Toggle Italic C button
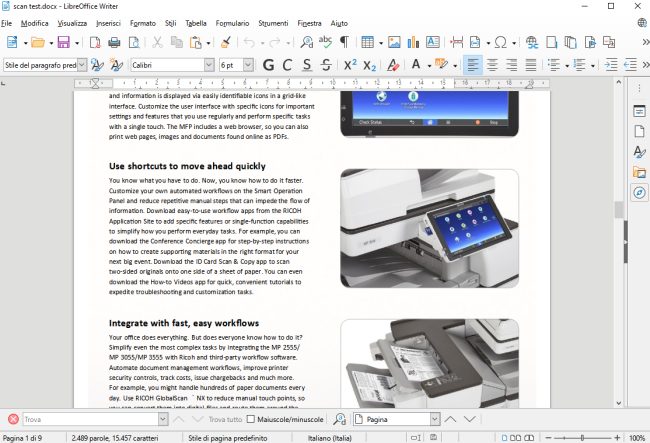650x443 pixels. pos(287,65)
